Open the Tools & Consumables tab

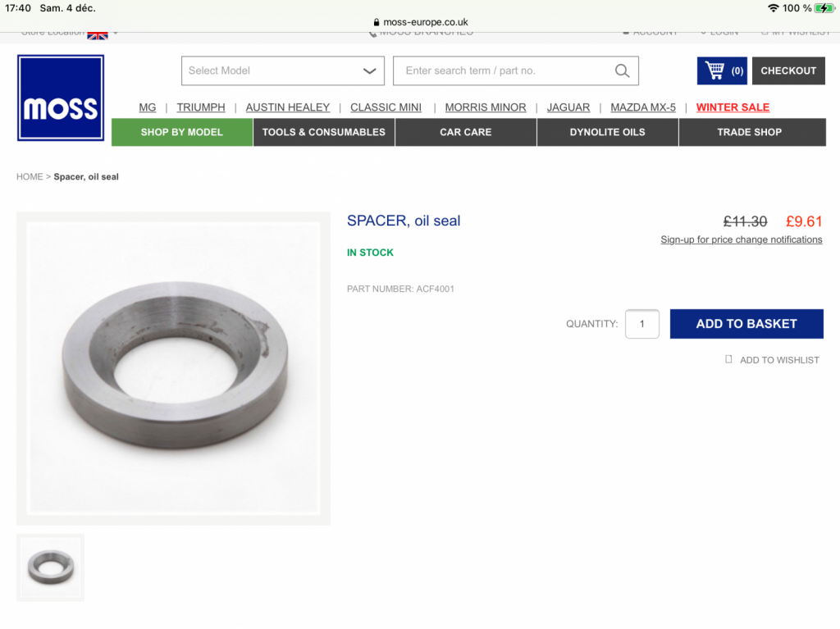click(x=323, y=132)
